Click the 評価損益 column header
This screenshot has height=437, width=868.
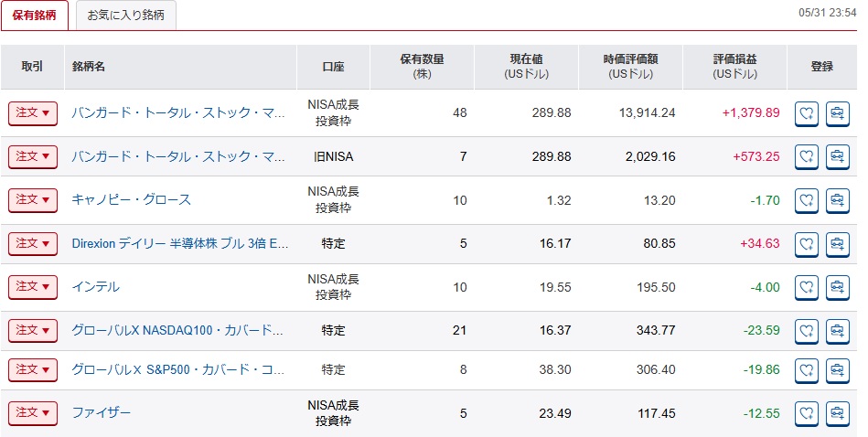point(734,67)
